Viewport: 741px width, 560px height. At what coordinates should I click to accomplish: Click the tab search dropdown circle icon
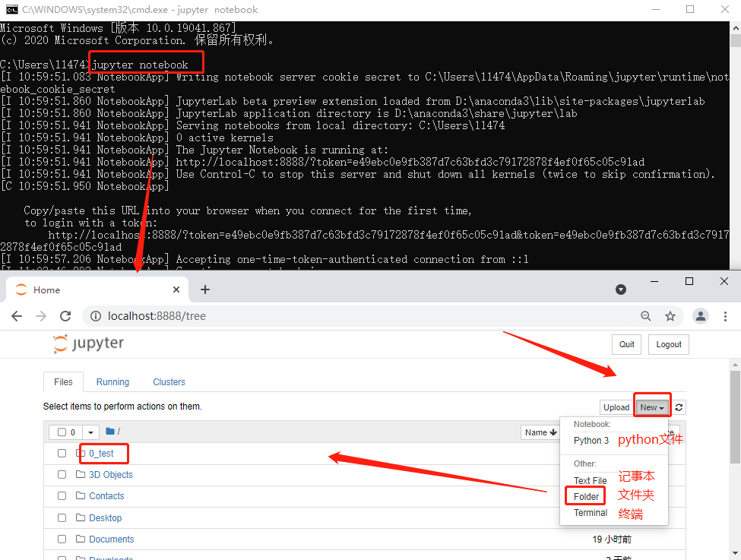(621, 289)
